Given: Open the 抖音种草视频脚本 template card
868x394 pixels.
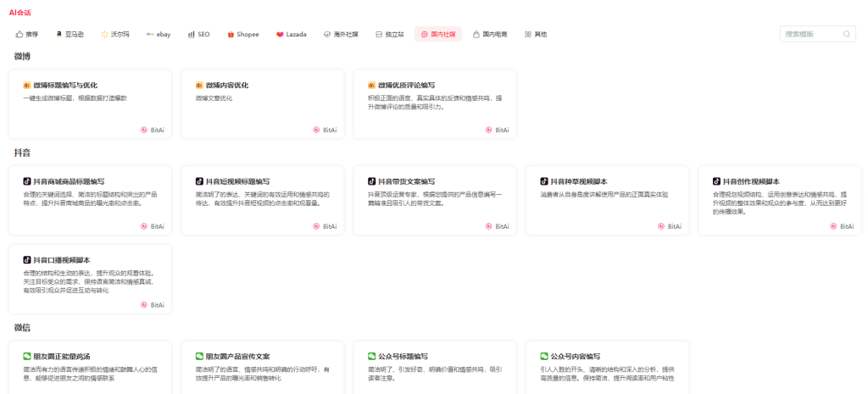Looking at the screenshot, I should click(x=607, y=199).
